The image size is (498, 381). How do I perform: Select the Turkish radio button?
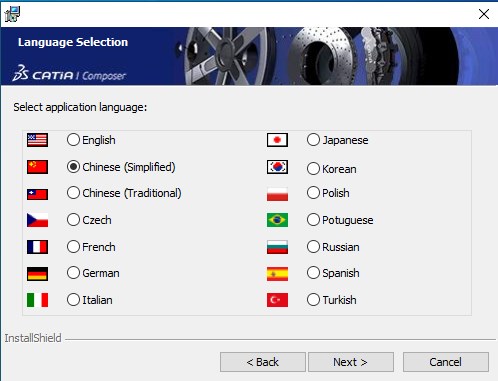point(313,300)
